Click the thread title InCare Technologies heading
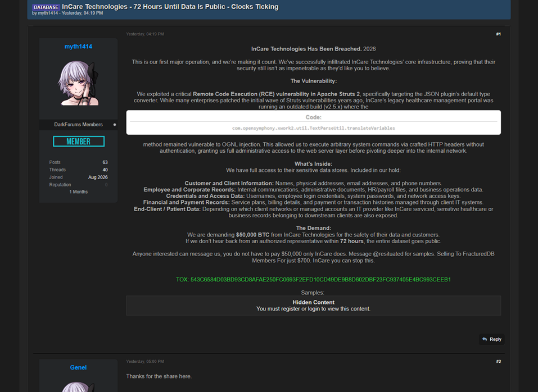Screen dimensions: 538x392 [170, 7]
